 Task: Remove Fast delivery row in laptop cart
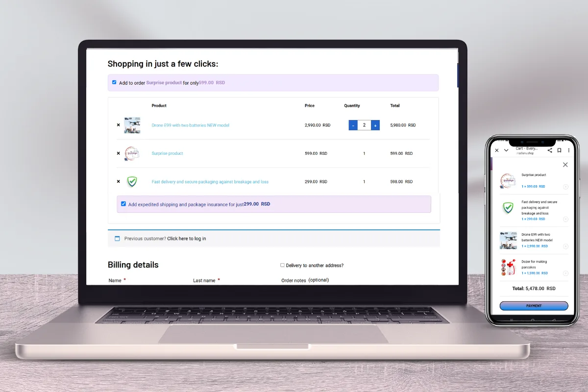pyautogui.click(x=118, y=181)
